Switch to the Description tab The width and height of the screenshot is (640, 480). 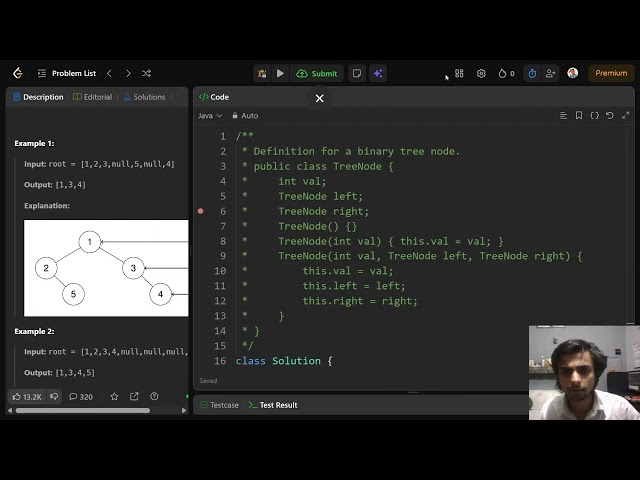38,97
